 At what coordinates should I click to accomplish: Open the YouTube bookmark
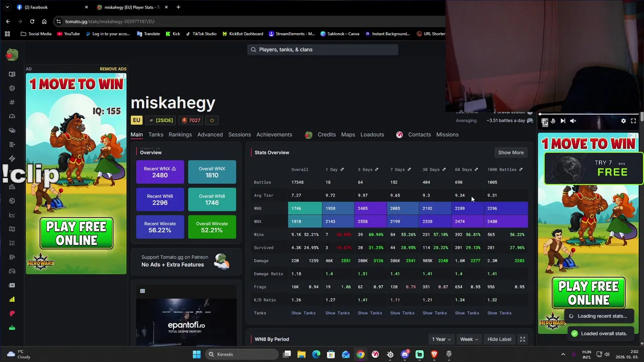pyautogui.click(x=68, y=34)
